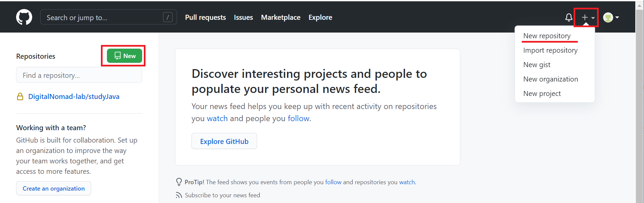Choose Import repository menu item
This screenshot has width=644, height=203.
click(550, 50)
